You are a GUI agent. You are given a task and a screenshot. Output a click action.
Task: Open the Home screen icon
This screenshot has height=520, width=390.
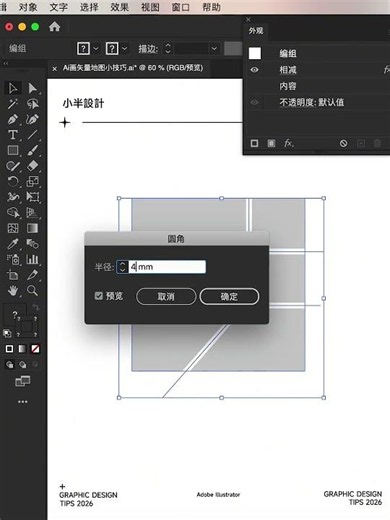(54, 27)
